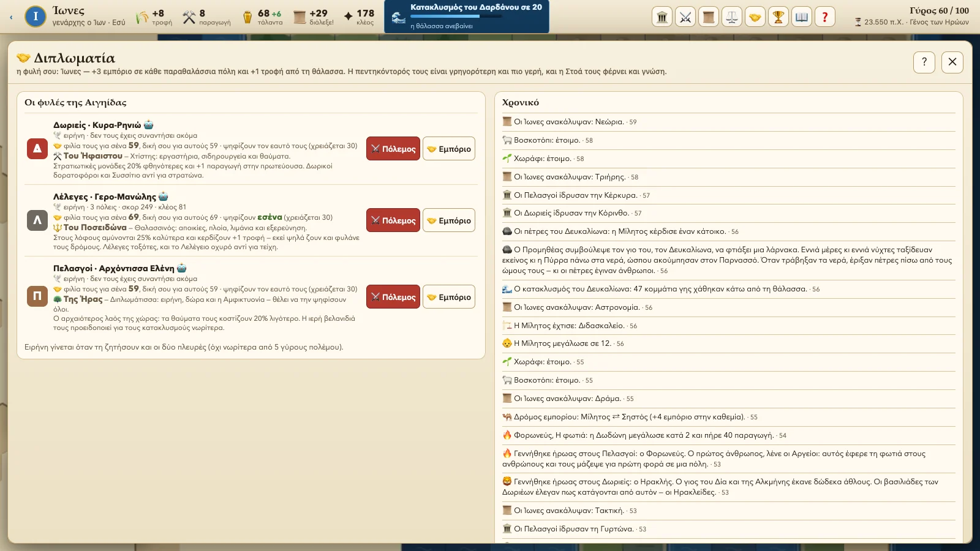Click chronicle entry "Οι Ίωνες ανακάλυψαν: Νεώρια"

click(729, 122)
